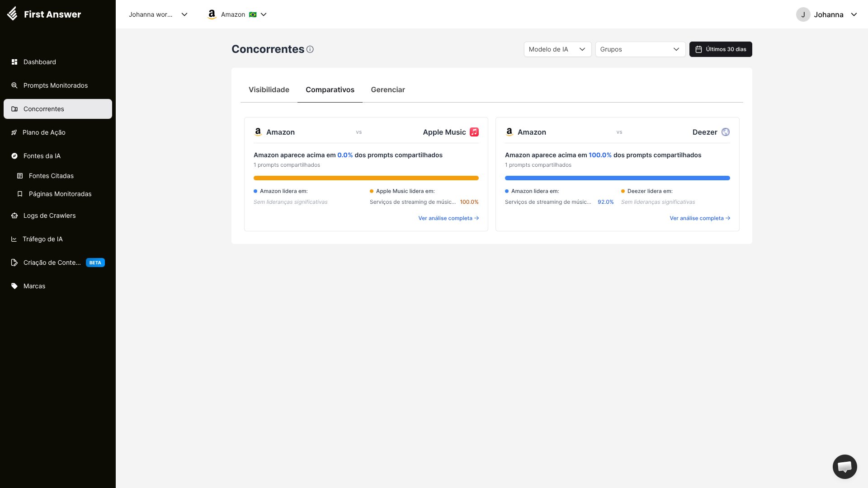Open the Gerenciar tab

click(388, 89)
